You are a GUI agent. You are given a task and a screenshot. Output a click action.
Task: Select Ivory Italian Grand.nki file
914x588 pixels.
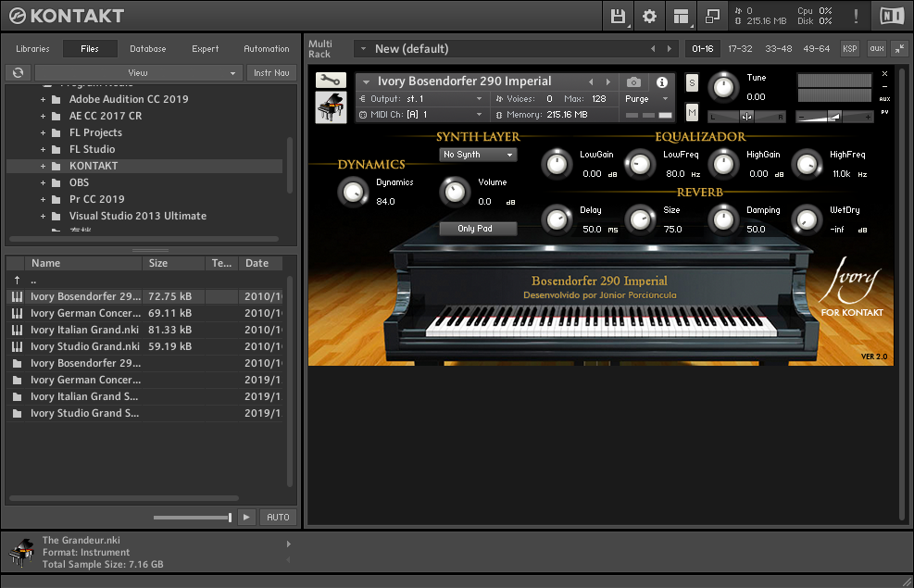point(86,330)
